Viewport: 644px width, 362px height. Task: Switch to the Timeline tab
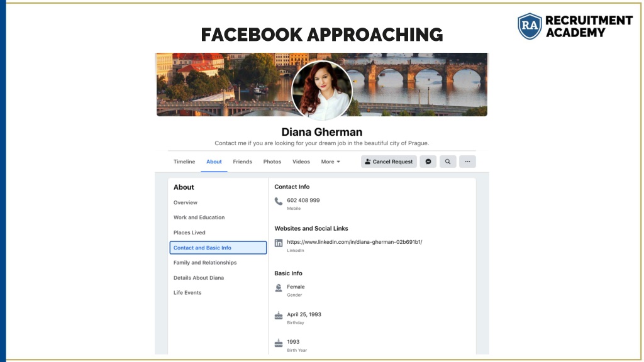[184, 162]
